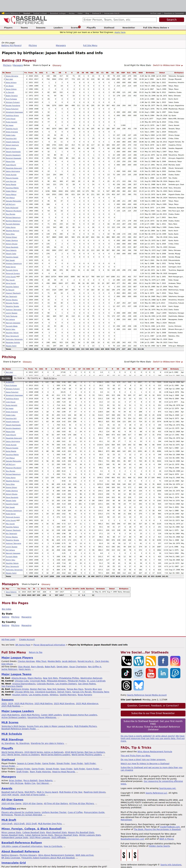Open the RSS feed icon
This screenshot has width=186, height=868.
pyautogui.click(x=151, y=661)
